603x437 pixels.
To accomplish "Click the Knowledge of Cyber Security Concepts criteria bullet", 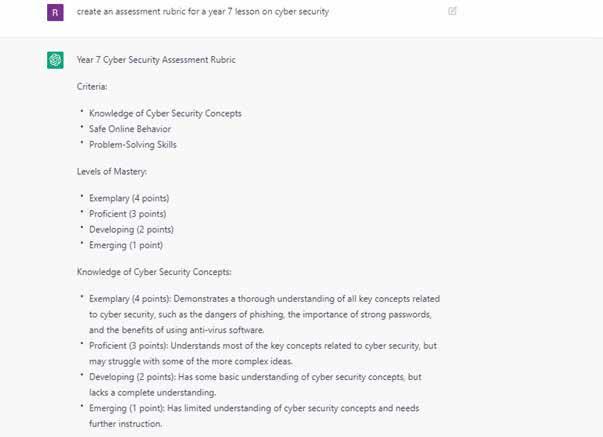I will point(165,113).
